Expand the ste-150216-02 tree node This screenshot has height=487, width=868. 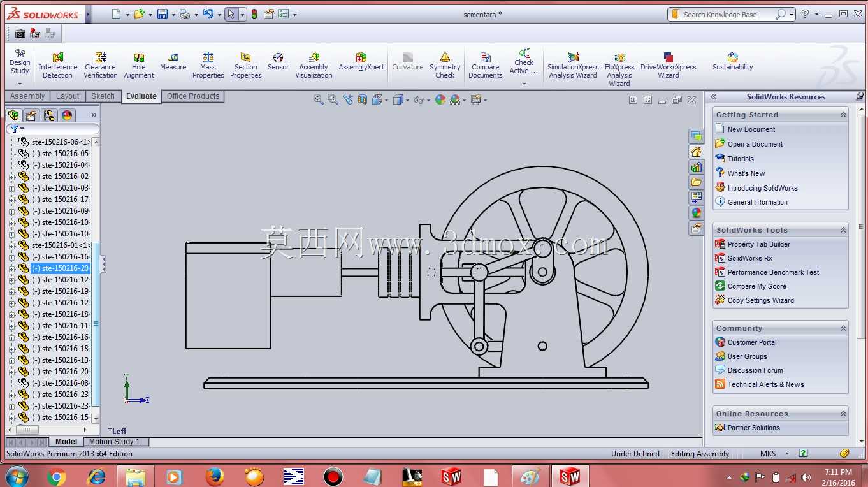tap(11, 177)
